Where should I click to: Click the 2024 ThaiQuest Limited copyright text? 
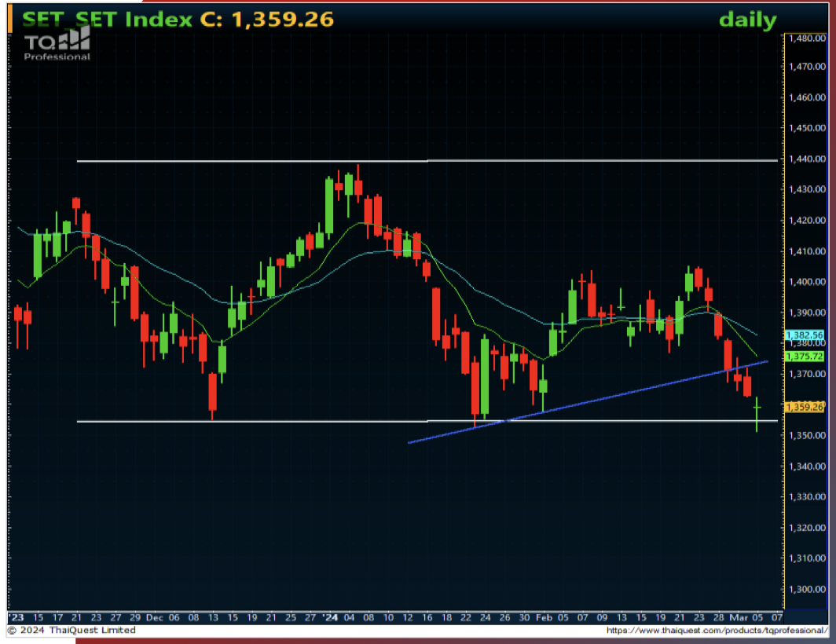[71, 630]
